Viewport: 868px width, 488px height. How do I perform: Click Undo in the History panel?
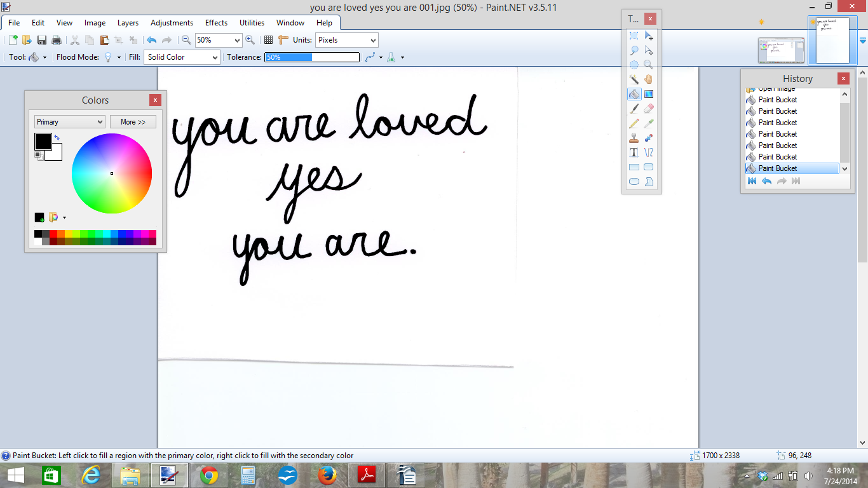pos(767,181)
